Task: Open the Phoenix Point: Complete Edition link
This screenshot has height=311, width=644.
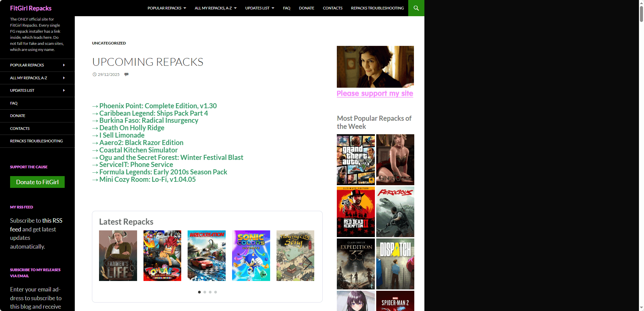Action: point(158,106)
